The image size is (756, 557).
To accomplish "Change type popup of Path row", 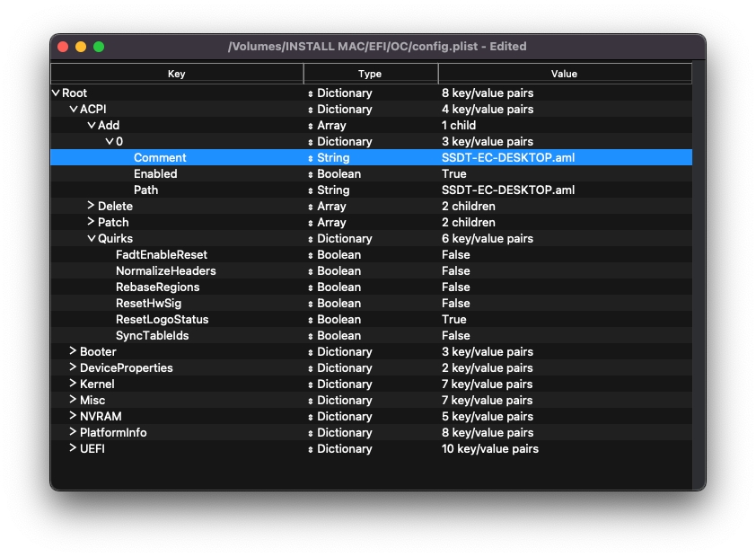I will point(311,190).
